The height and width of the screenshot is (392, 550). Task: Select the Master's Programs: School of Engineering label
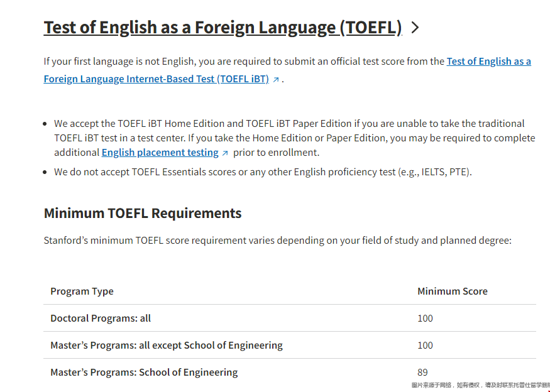coord(144,373)
